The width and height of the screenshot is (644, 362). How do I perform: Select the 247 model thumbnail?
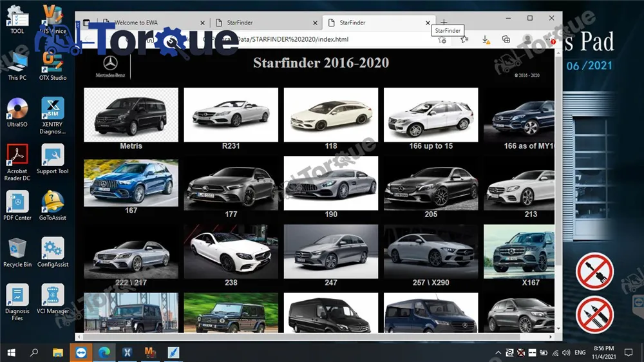[x=330, y=251]
